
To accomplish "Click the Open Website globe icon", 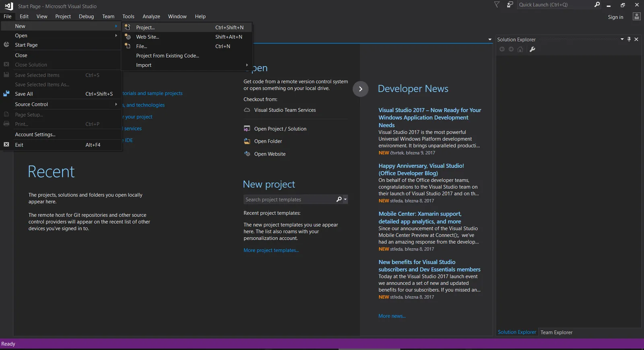I will 247,154.
